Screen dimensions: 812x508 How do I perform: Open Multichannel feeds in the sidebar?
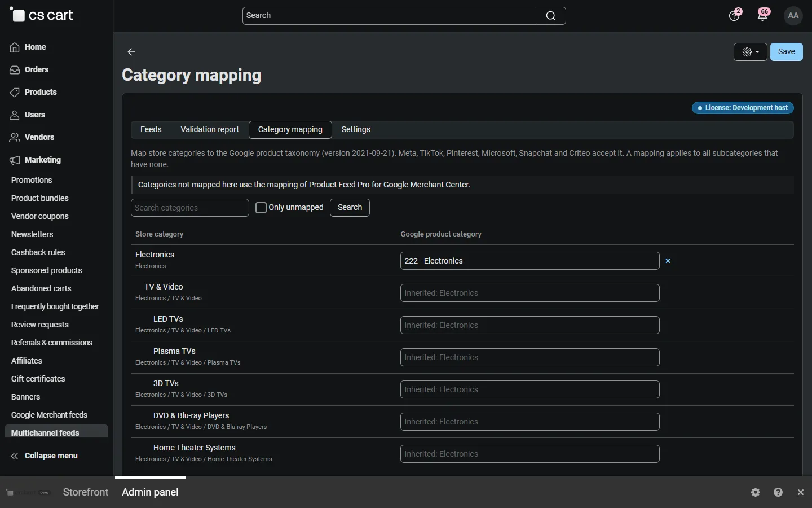(x=56, y=432)
